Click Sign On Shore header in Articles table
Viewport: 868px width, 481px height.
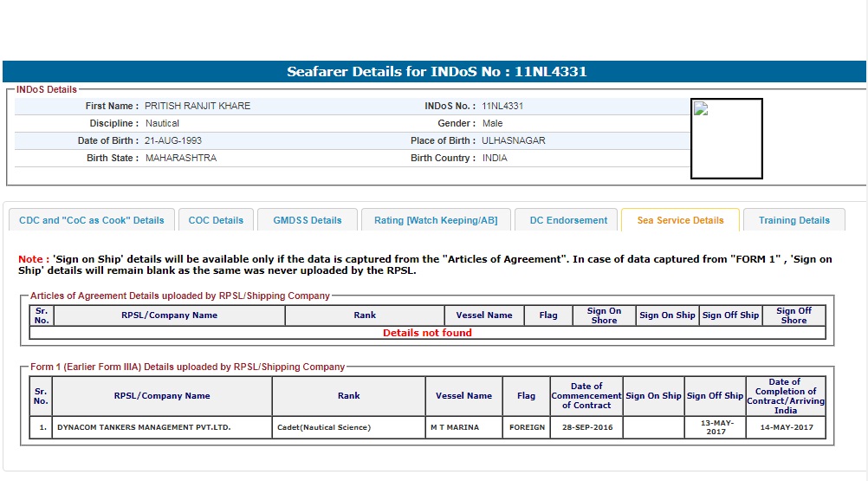point(604,315)
